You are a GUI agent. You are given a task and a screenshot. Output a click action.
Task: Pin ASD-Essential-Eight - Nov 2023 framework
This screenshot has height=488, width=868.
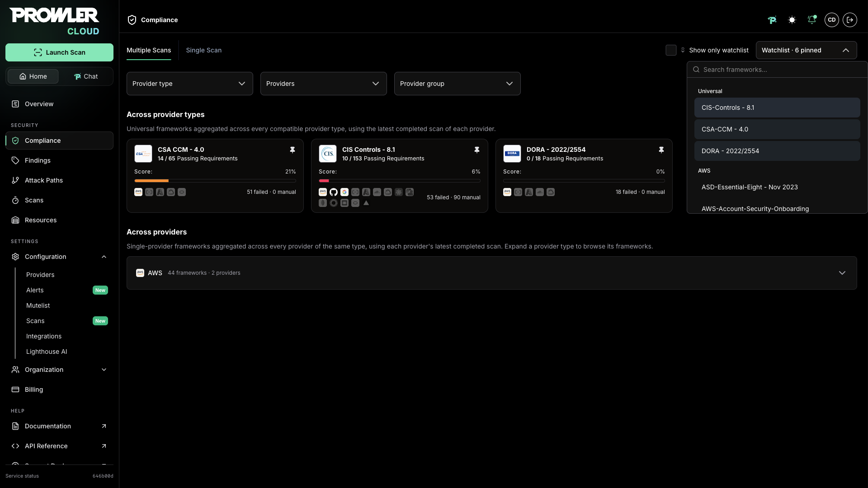(x=777, y=187)
